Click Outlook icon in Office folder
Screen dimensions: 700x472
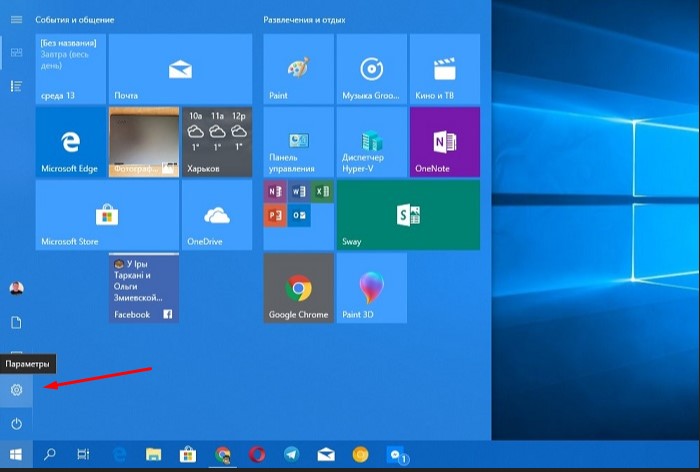(299, 215)
